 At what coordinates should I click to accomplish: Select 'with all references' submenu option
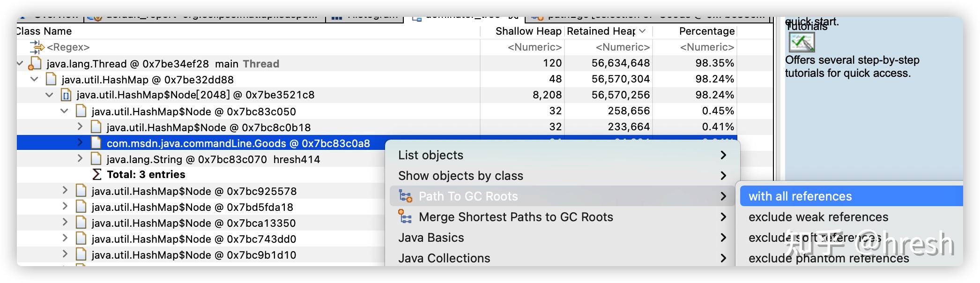[800, 196]
